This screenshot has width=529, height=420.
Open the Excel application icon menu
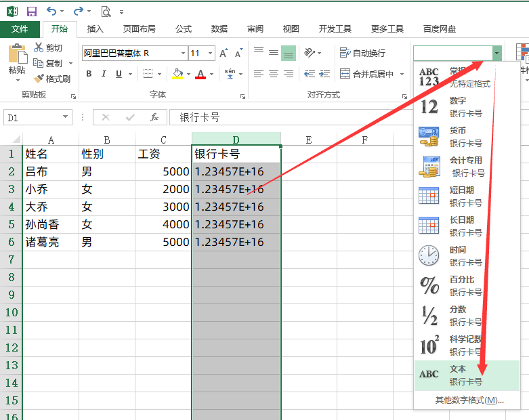coord(12,12)
